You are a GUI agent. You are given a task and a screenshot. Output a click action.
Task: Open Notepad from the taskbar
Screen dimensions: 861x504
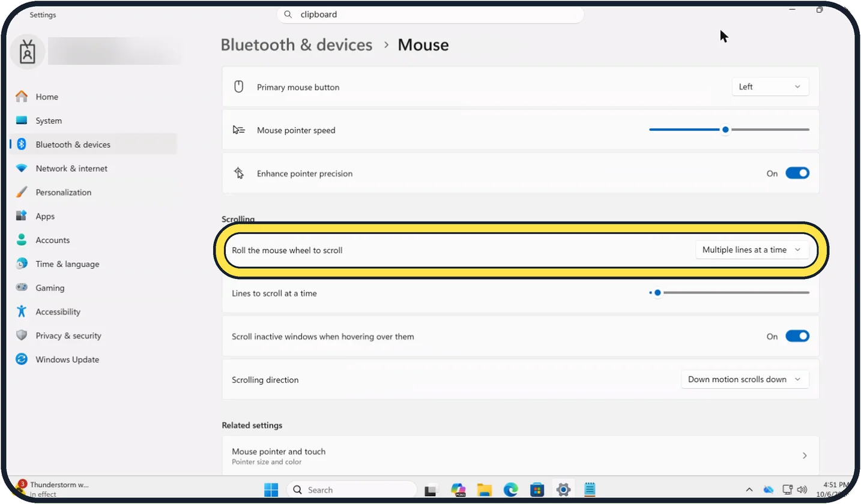pyautogui.click(x=590, y=490)
